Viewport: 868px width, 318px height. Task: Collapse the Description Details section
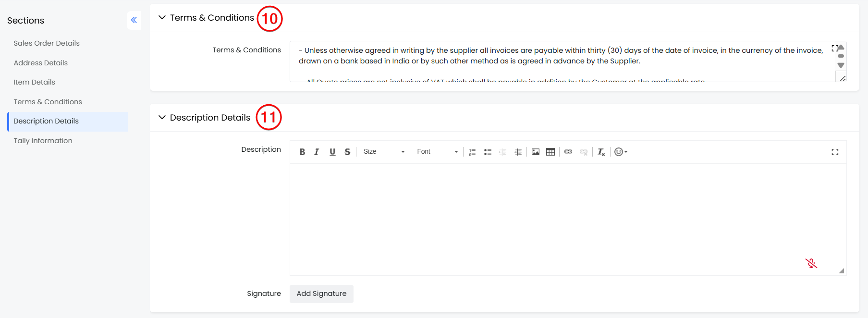162,118
